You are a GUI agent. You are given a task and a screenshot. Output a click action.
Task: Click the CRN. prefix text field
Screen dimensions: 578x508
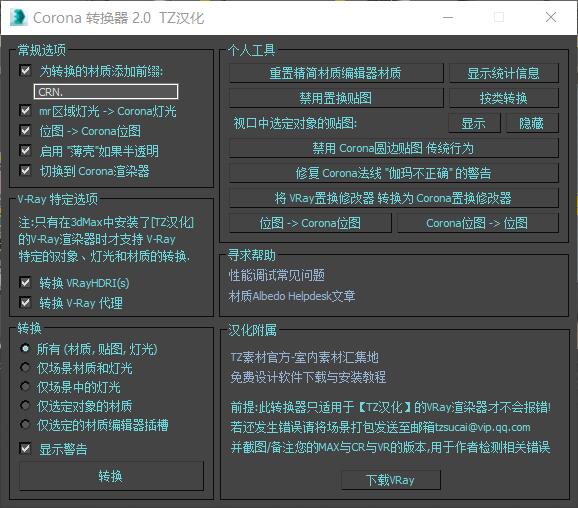click(106, 92)
